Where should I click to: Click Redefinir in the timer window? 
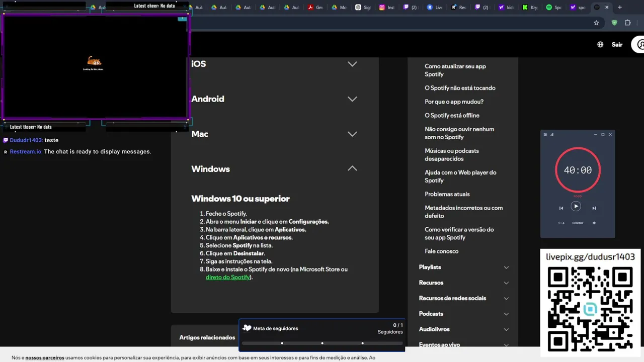point(578,223)
